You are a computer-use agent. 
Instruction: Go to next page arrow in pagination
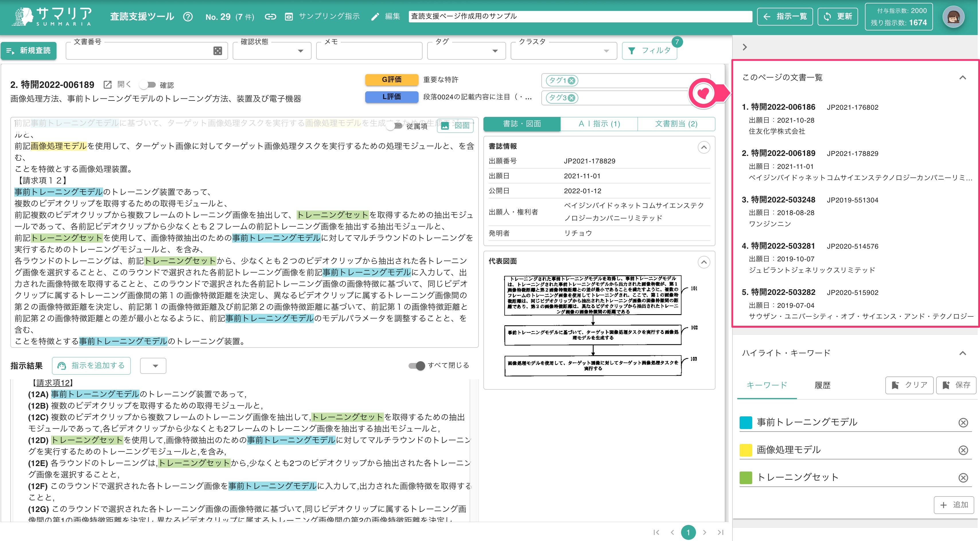[705, 532]
